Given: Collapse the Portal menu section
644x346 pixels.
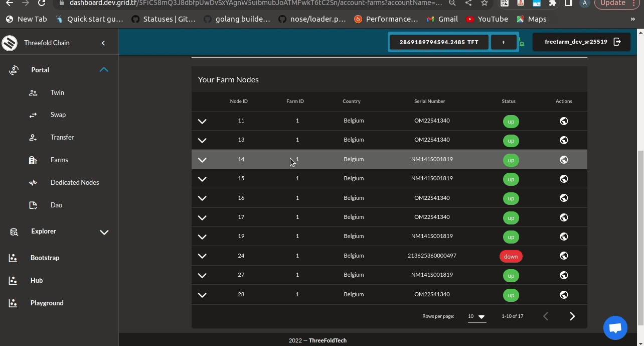Looking at the screenshot, I should point(104,70).
